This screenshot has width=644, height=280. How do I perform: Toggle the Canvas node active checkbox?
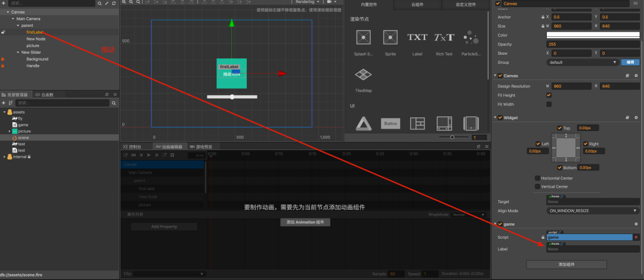tap(498, 4)
